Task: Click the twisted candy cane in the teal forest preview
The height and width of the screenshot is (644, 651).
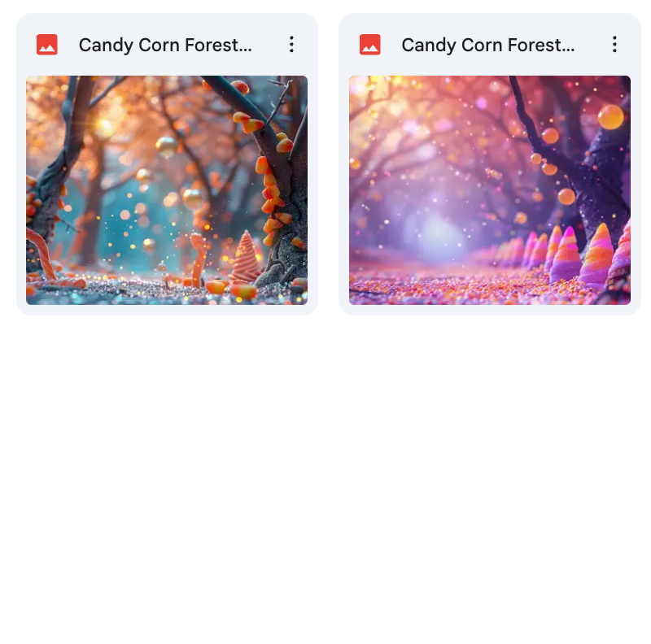Action: 42,253
